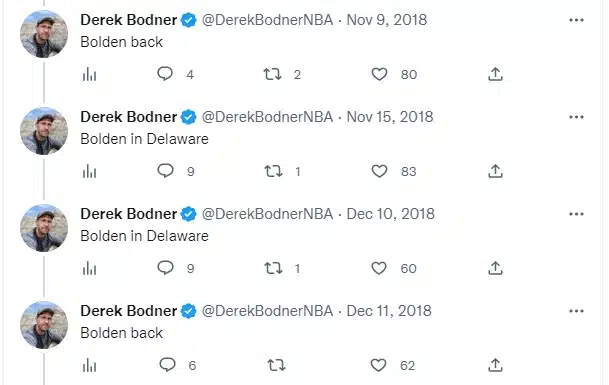Like the Dec 10, 2018 tweet
Image resolution: width=609 pixels, height=385 pixels.
[379, 268]
